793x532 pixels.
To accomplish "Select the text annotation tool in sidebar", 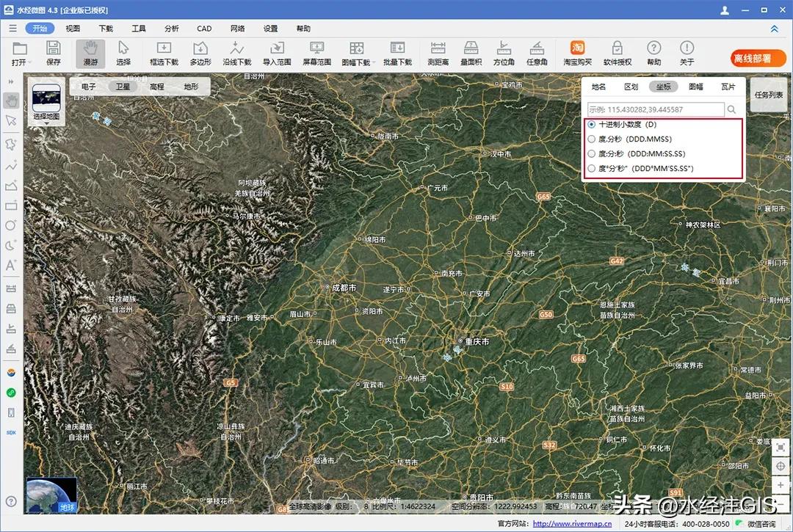I will (x=11, y=265).
